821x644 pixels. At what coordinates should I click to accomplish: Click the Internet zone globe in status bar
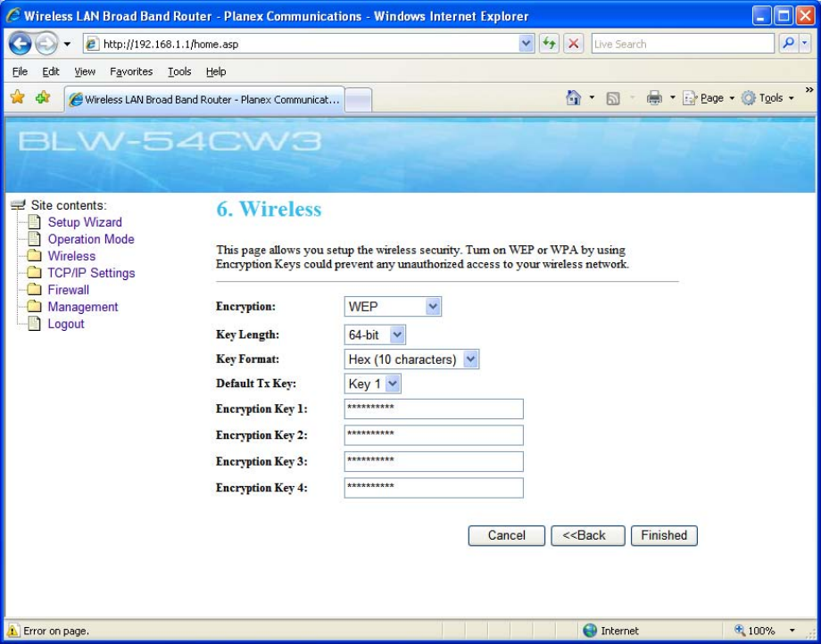pos(590,631)
